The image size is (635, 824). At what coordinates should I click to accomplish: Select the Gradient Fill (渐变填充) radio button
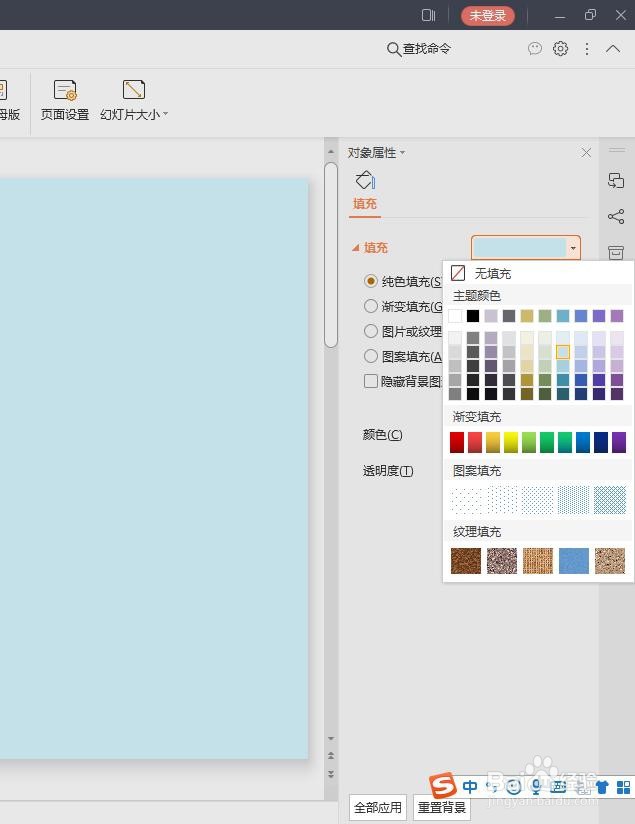(371, 306)
